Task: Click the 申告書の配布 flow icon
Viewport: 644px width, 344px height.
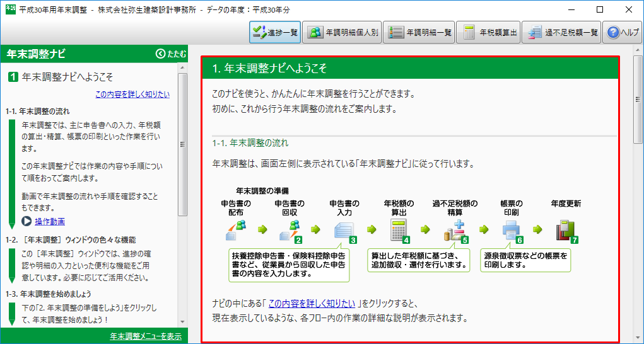Action: pyautogui.click(x=236, y=230)
